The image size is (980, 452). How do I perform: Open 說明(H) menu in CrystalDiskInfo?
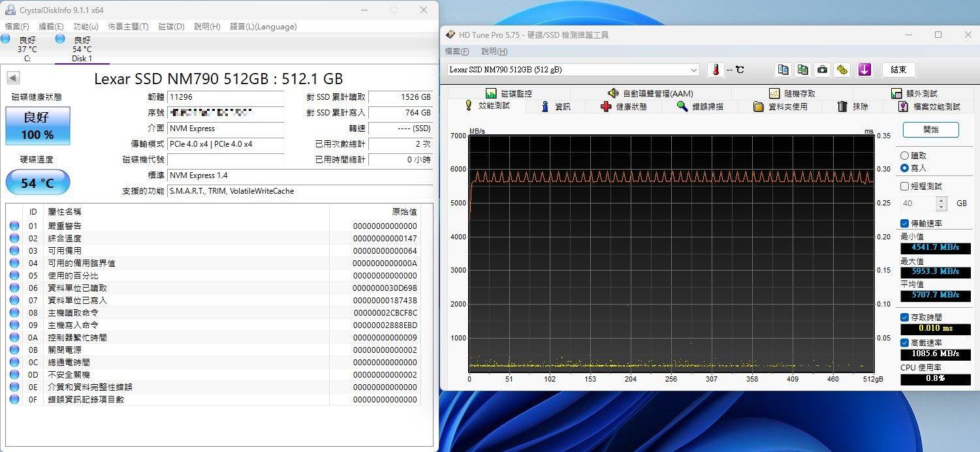207,27
